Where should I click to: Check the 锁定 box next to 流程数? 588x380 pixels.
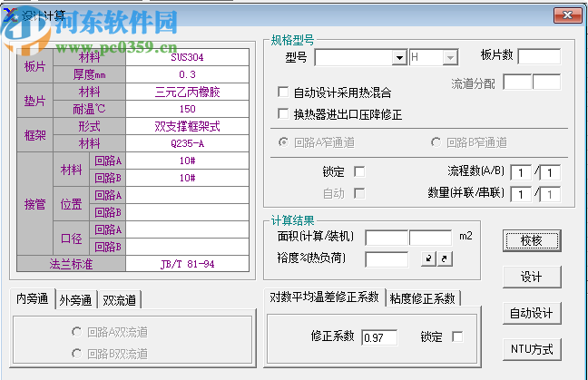tap(359, 171)
